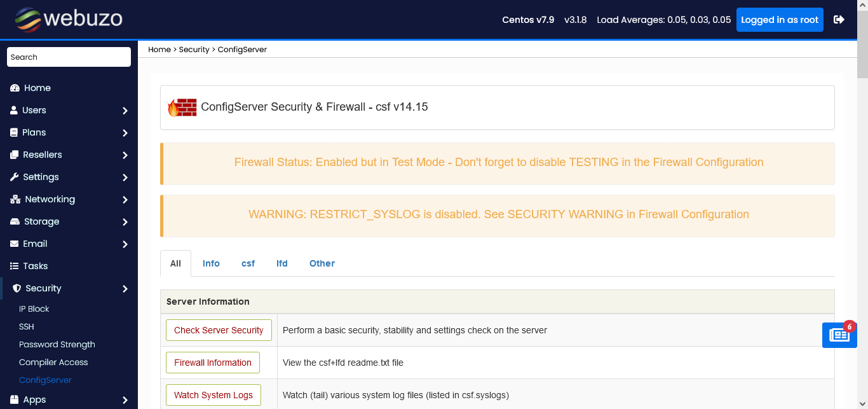Expand the Plans menu chevron
Viewport: 868px width, 409px height.
[x=125, y=132]
